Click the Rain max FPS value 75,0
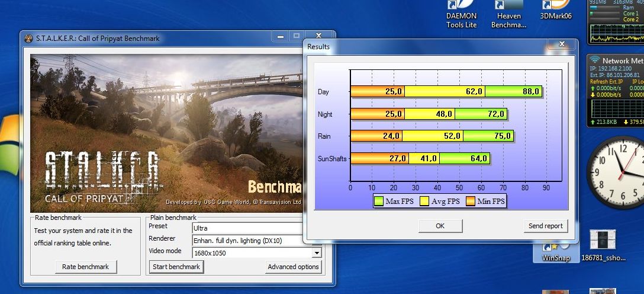 coord(503,136)
